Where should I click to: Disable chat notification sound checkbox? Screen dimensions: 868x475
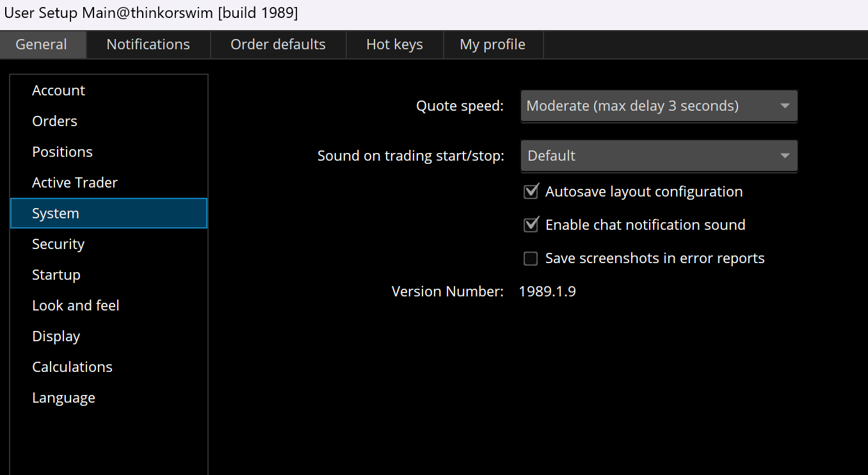click(x=531, y=225)
